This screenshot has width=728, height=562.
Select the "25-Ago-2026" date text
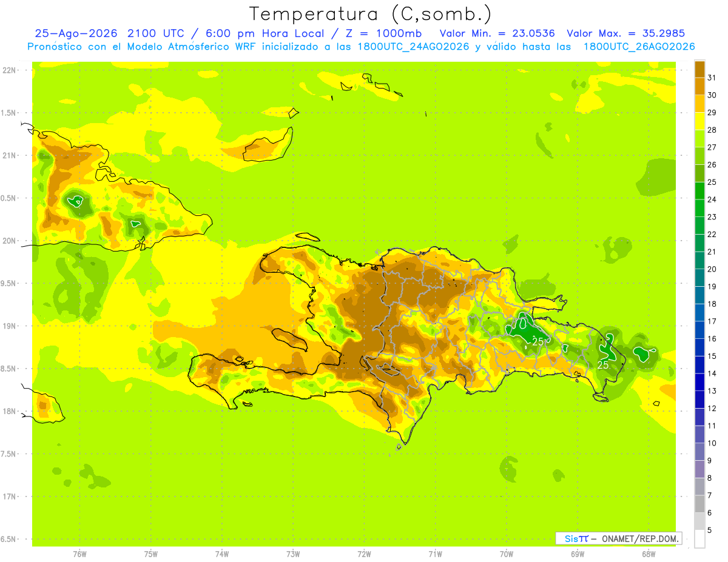point(76,33)
